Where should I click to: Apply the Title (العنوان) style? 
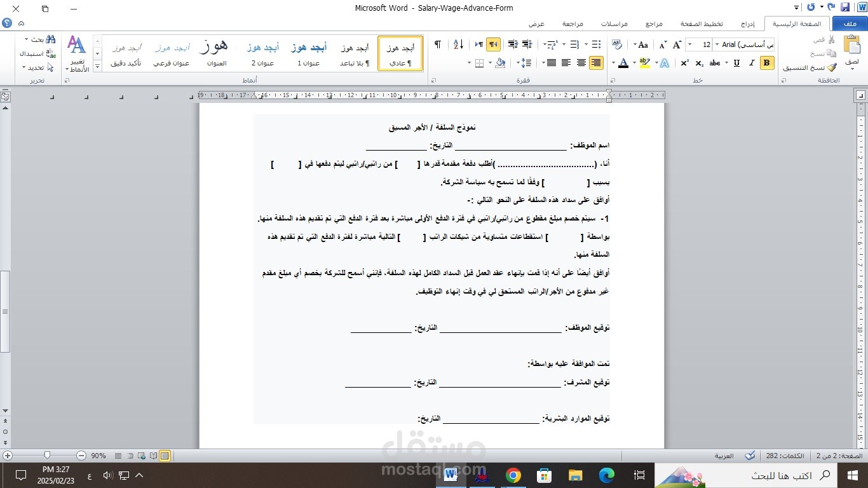(217, 53)
